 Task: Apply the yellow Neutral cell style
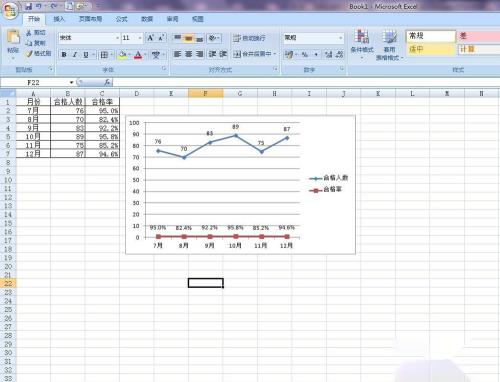click(x=431, y=49)
